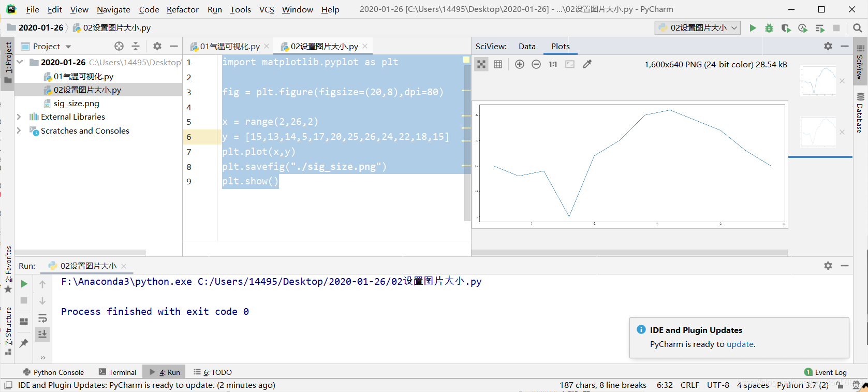The image size is (868, 392).
Task: Open SciView settings gear
Action: [x=828, y=46]
